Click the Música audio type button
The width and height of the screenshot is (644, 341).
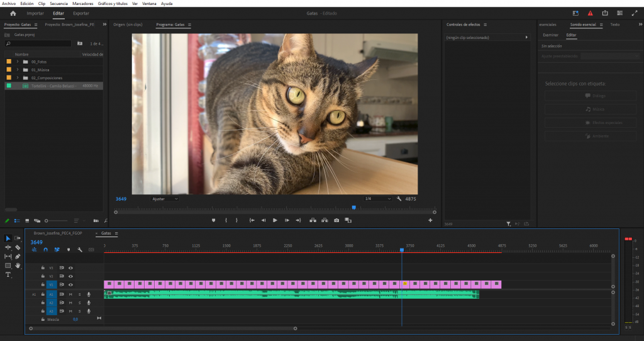pos(590,109)
